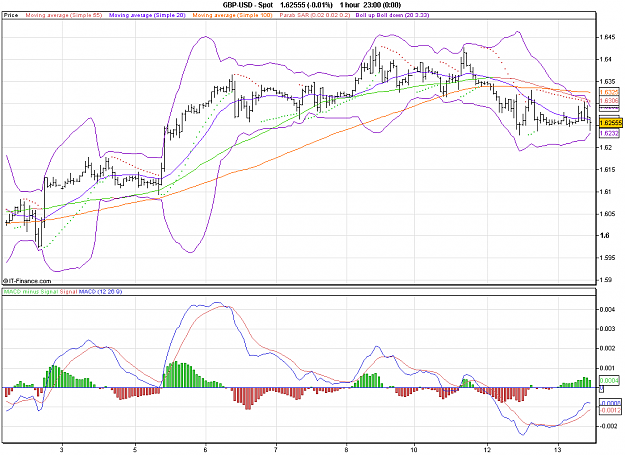Select 'Moving average (Simple 55)' legend label

click(64, 15)
